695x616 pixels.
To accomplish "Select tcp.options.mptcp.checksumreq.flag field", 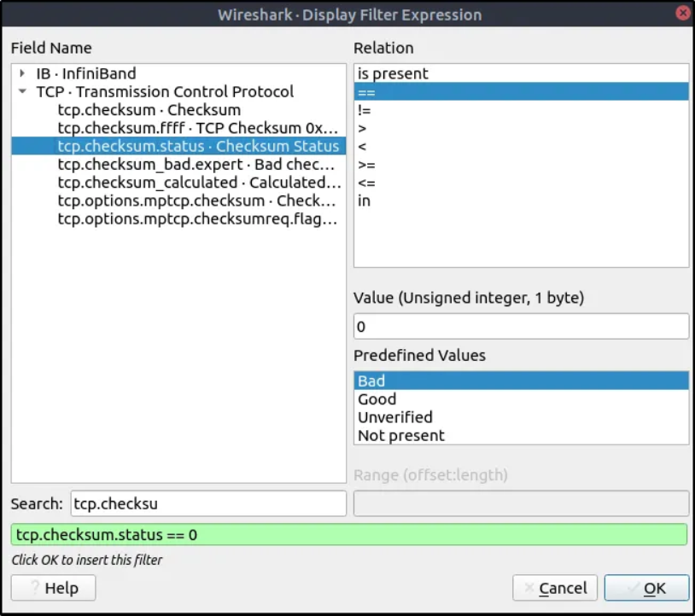I will pos(178,218).
